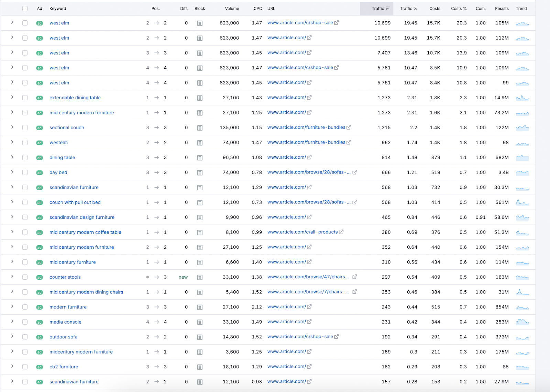550x392 pixels.
Task: Sort by Results column header
Action: tap(502, 9)
